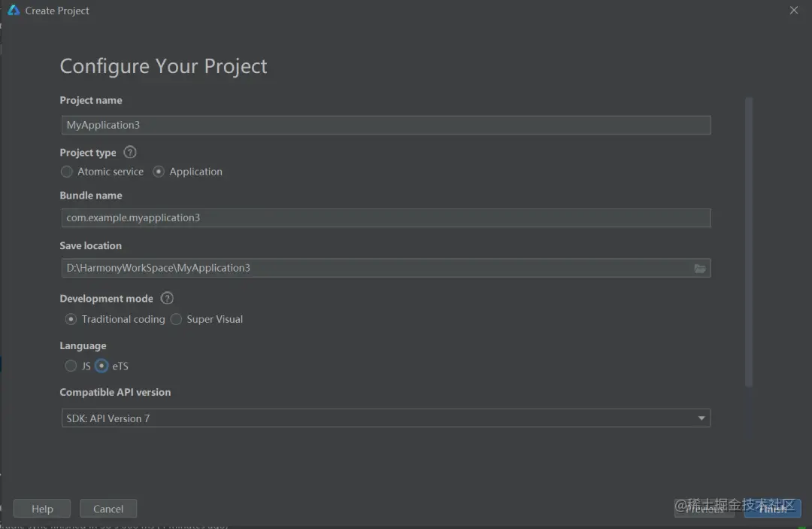Click the Help button
812x529 pixels.
coord(42,509)
